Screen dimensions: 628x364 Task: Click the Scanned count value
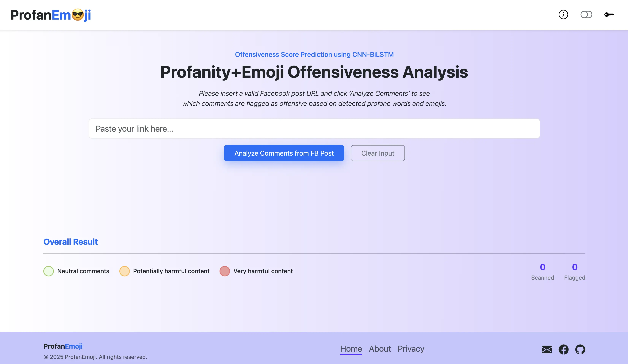tap(542, 267)
